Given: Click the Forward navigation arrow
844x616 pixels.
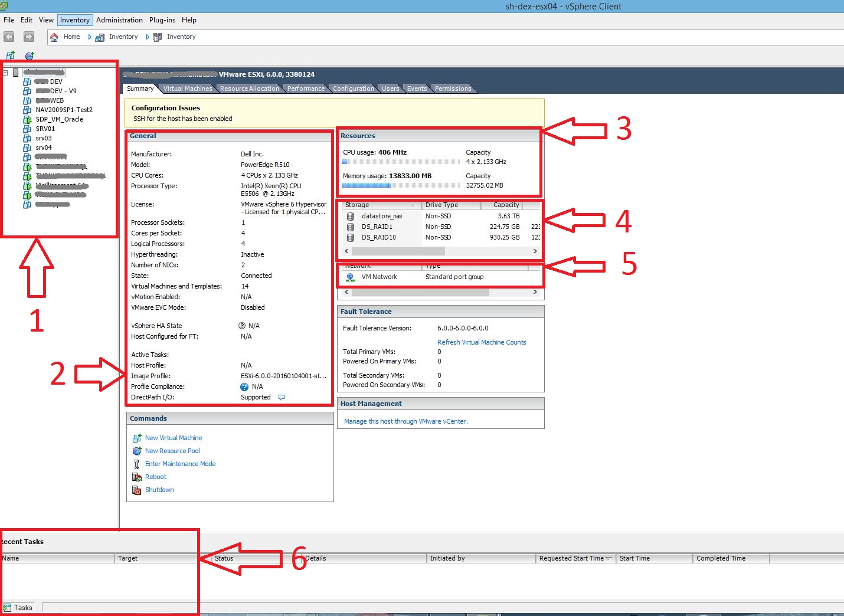Looking at the screenshot, I should click(28, 37).
